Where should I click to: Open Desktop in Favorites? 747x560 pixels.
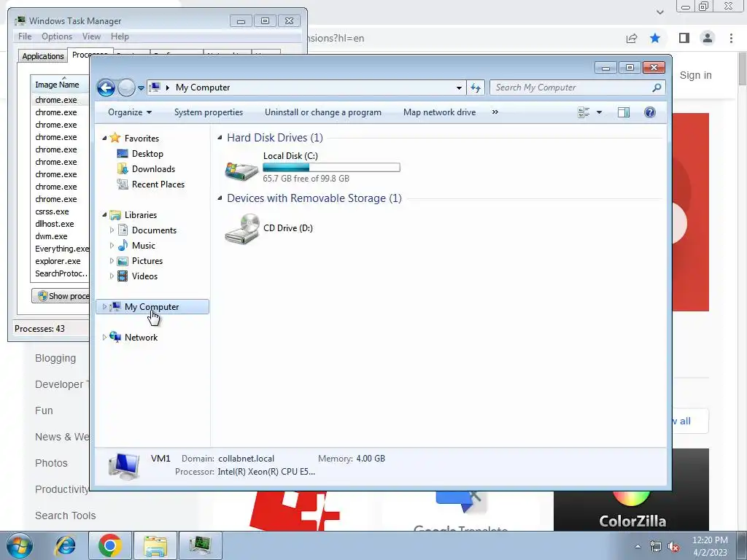(x=147, y=154)
